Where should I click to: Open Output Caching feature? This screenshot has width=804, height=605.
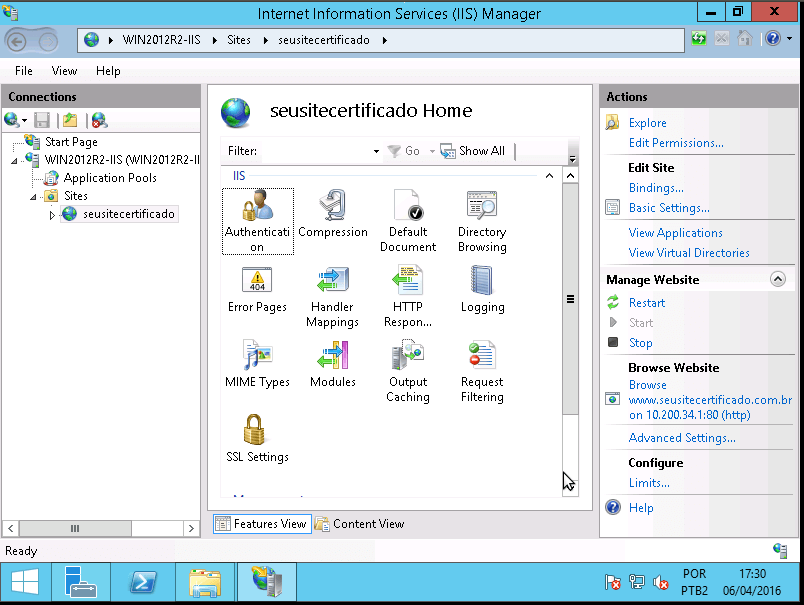pyautogui.click(x=408, y=371)
